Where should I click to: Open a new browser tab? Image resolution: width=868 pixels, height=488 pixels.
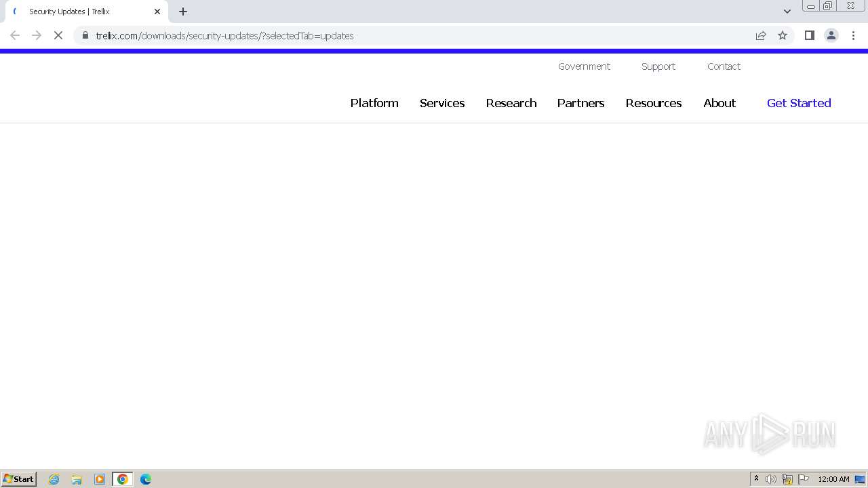point(183,12)
